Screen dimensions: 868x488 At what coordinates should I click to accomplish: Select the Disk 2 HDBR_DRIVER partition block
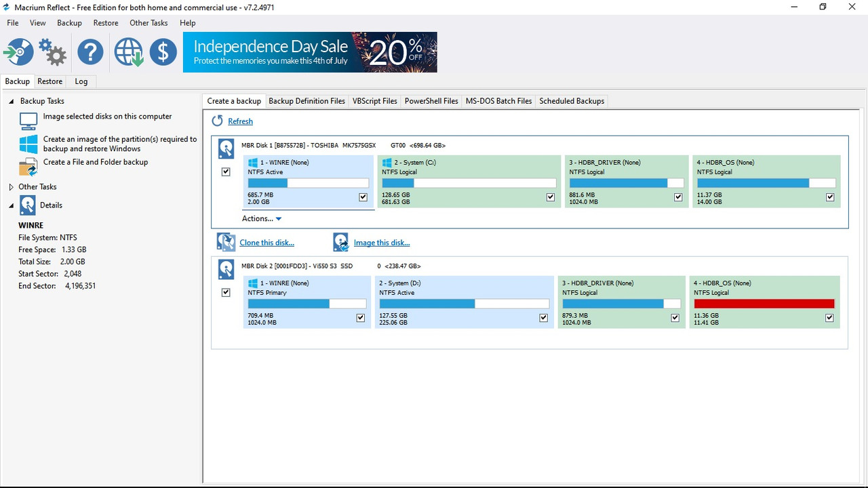622,302
